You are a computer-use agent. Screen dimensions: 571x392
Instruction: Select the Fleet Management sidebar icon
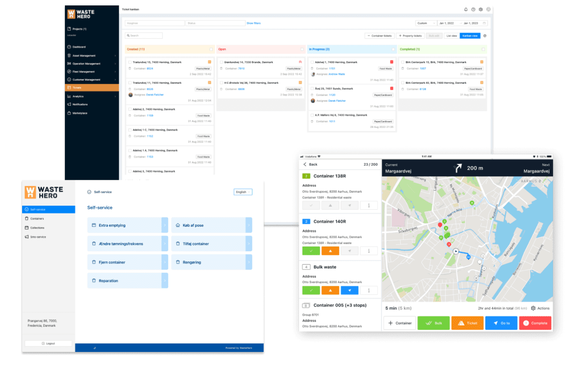tap(69, 71)
